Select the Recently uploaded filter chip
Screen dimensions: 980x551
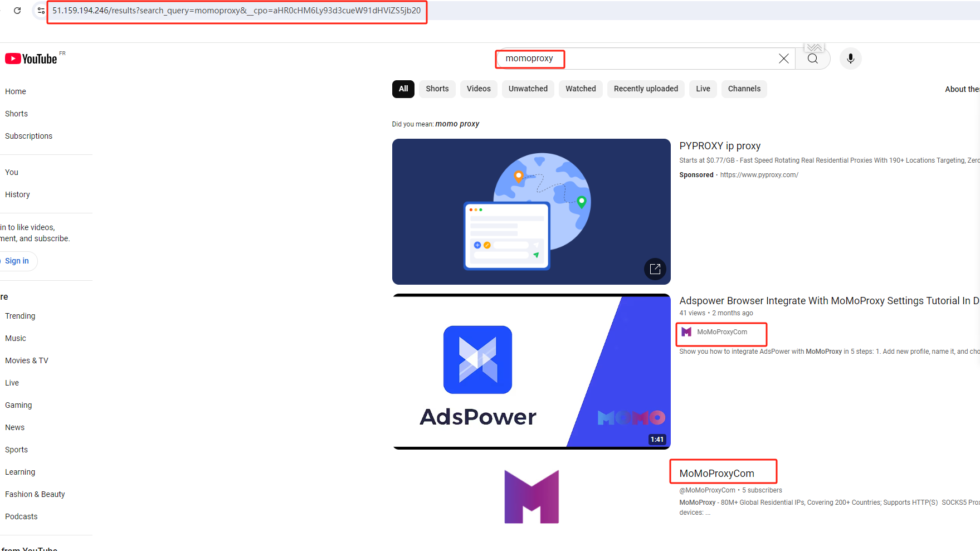point(646,89)
